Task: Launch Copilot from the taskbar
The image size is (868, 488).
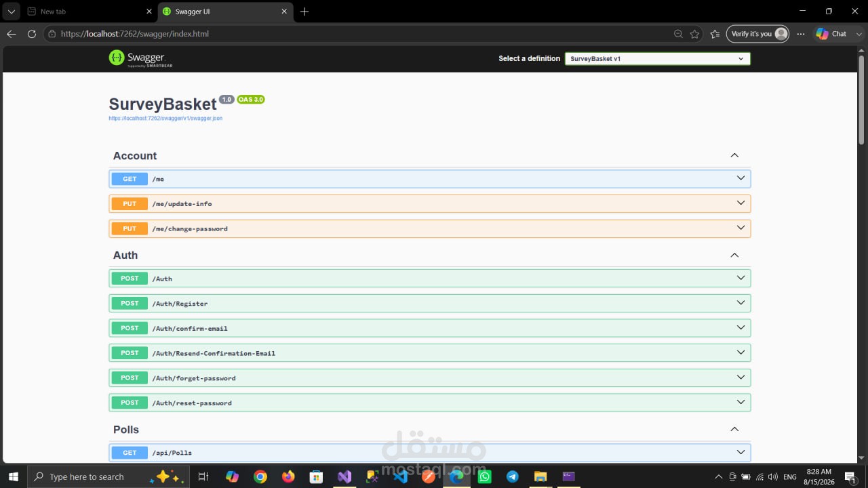Action: [233, 476]
